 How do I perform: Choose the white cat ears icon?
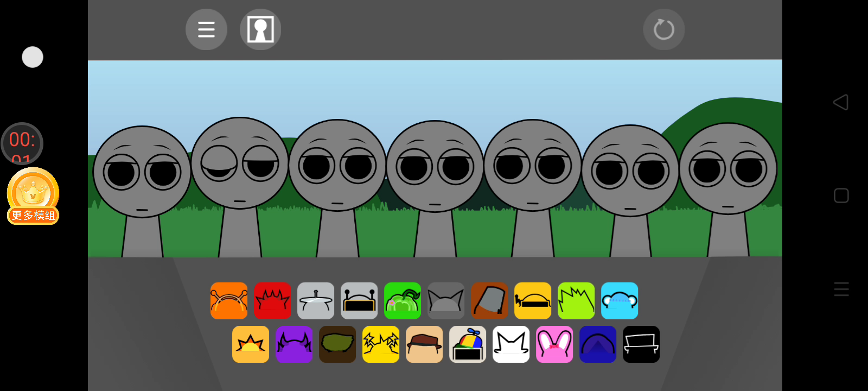(x=511, y=344)
